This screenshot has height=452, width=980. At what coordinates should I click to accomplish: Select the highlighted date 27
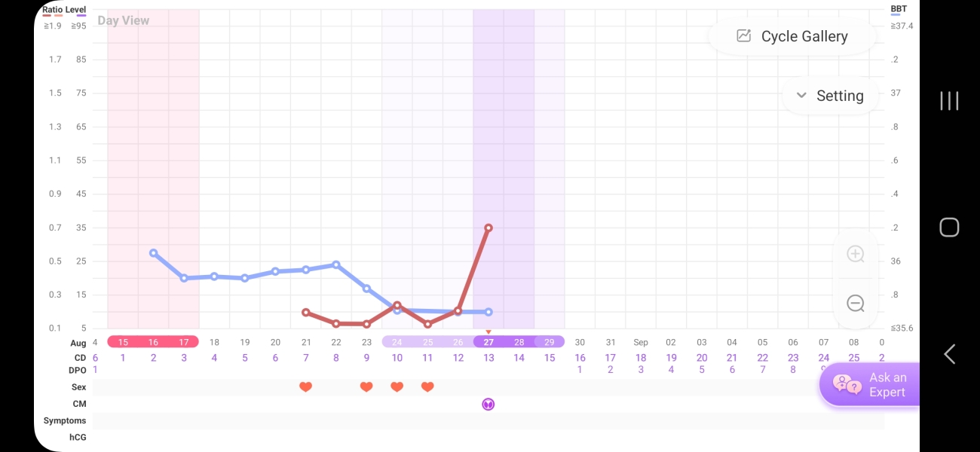click(x=488, y=342)
